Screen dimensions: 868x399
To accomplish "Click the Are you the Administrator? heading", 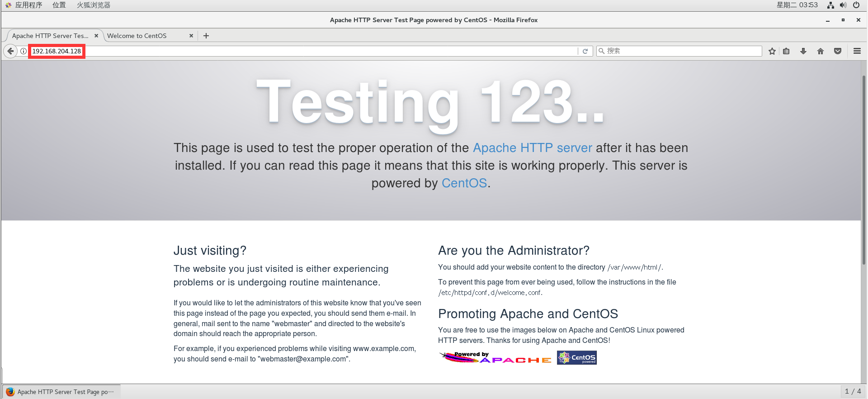I will (514, 251).
